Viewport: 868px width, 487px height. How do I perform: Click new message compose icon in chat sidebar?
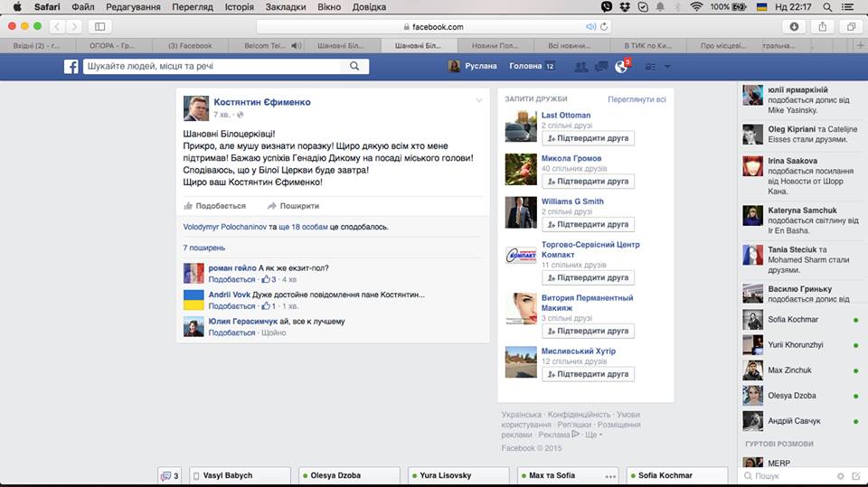tap(856, 476)
